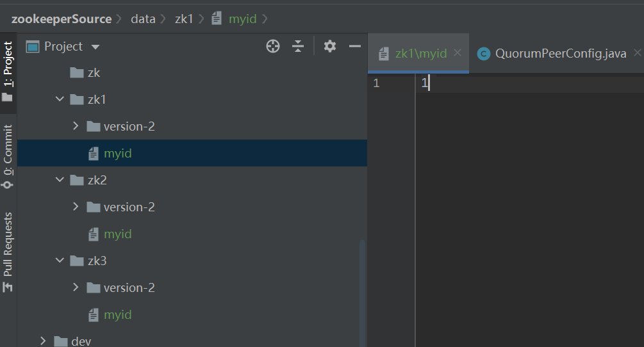This screenshot has width=644, height=347.
Task: Click the file icon on zk1\myid tab
Action: coord(384,54)
